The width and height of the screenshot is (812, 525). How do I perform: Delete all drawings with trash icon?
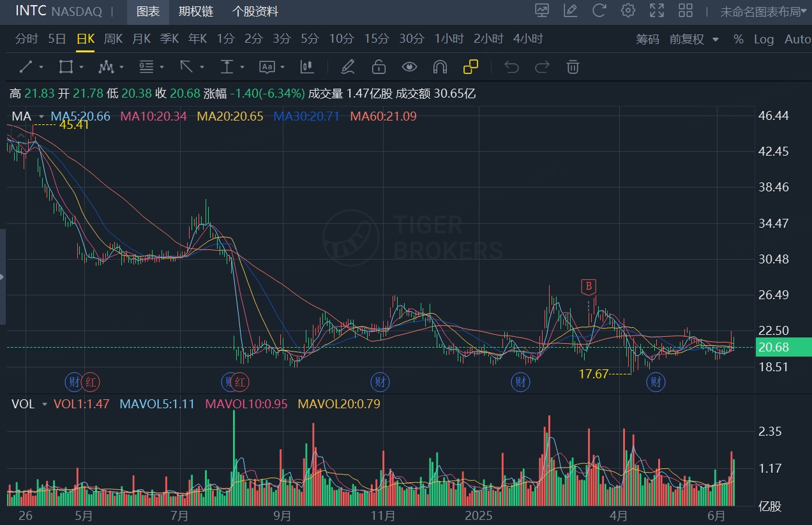coord(573,66)
